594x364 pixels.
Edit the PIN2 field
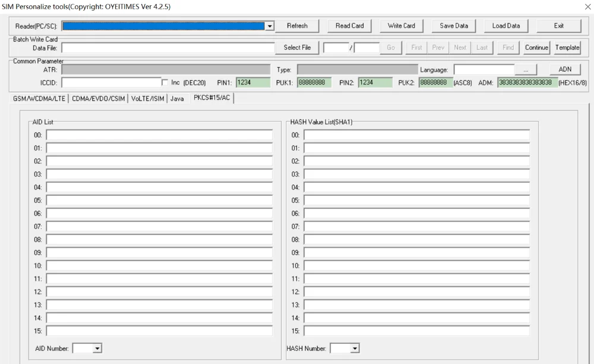[x=375, y=83]
